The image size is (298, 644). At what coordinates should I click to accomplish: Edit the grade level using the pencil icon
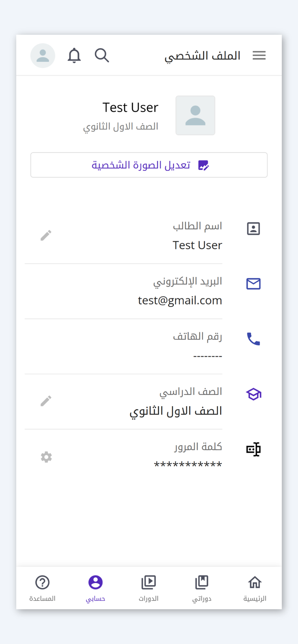(x=46, y=400)
